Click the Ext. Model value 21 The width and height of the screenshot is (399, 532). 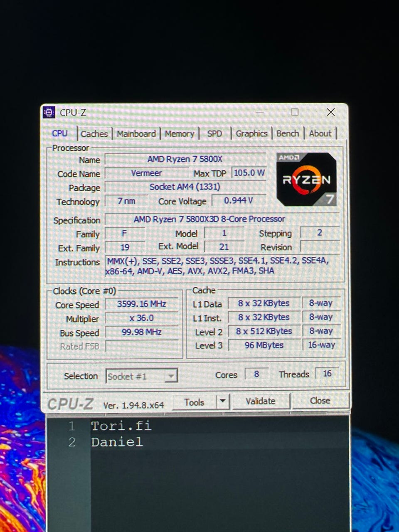(224, 246)
